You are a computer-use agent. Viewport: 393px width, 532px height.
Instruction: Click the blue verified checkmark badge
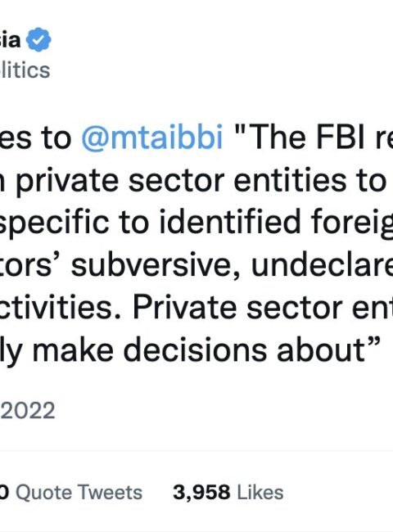(38, 40)
